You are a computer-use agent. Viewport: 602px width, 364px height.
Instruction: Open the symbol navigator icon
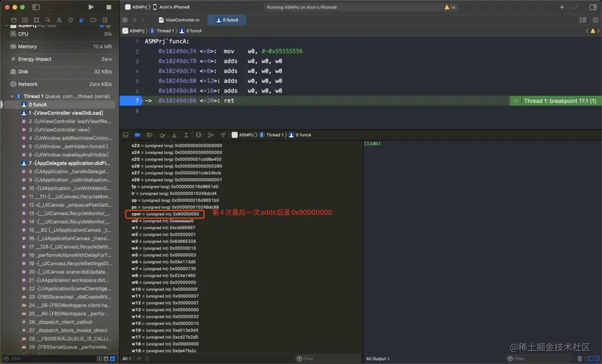pyautogui.click(x=37, y=20)
